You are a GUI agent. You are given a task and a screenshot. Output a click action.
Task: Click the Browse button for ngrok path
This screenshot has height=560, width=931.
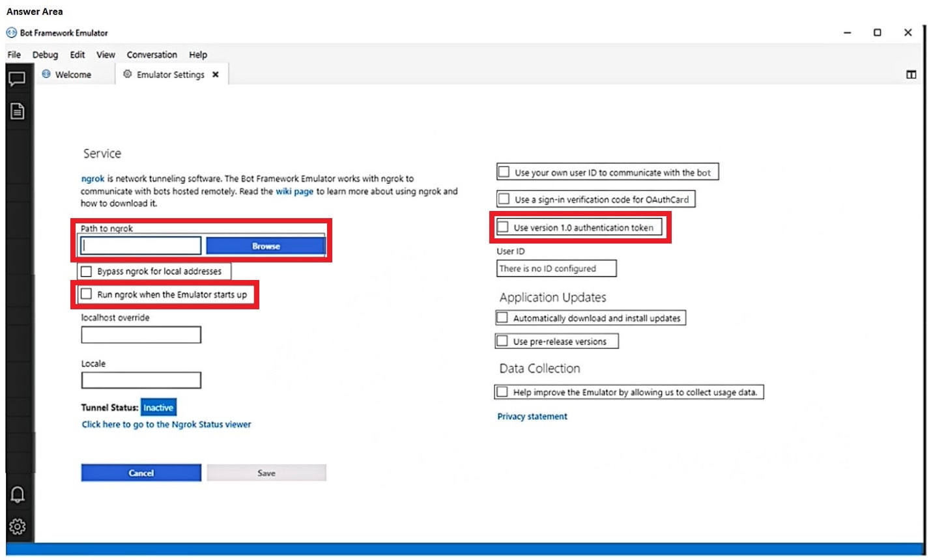[266, 245]
